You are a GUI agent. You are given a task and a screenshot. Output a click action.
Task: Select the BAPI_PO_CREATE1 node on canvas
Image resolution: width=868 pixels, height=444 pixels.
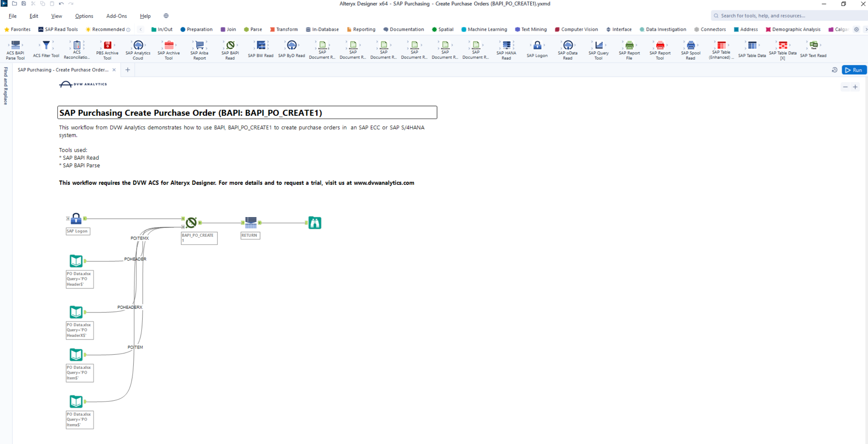point(191,223)
